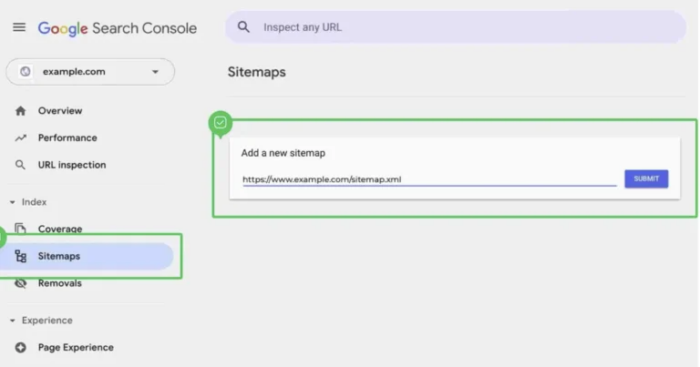Click the Removals crossed-eye icon
700x367 pixels.
(x=21, y=284)
